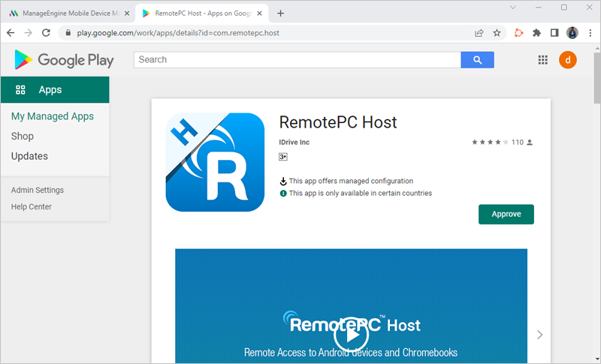Open browser extensions puzzle icon
Viewport: 601px width, 364px height.
coord(536,33)
